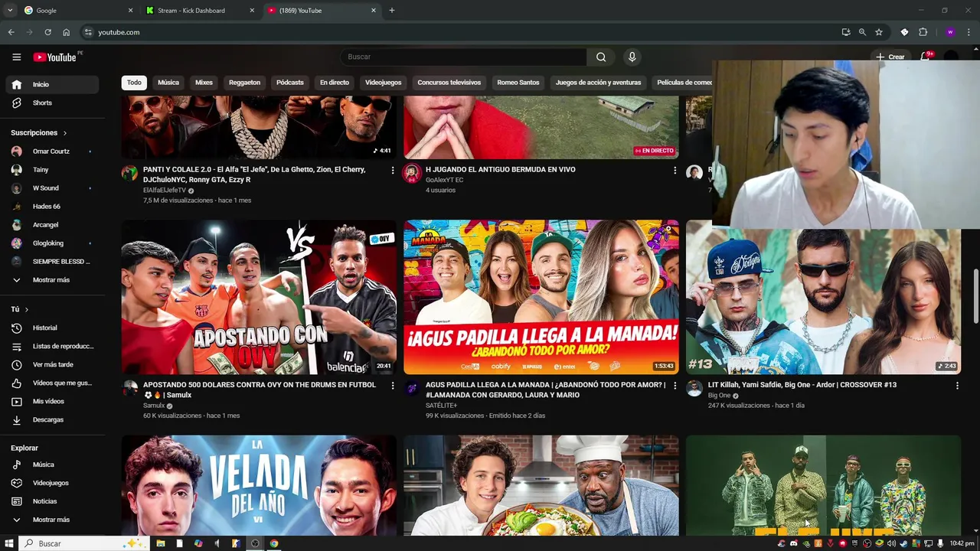Open Ver más tarde in the sidebar
Screen dimensions: 980x551
click(x=51, y=364)
